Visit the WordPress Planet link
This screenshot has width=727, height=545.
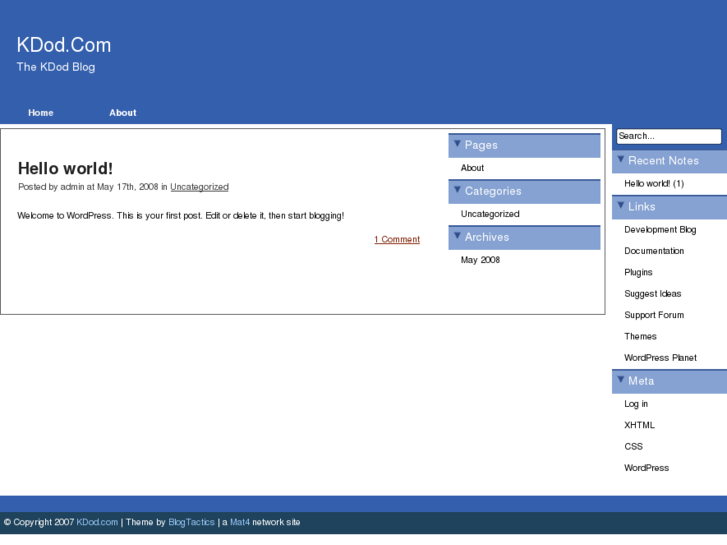pos(660,358)
